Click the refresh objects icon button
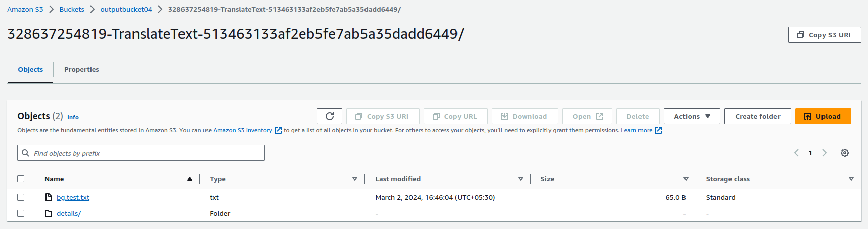 click(x=330, y=116)
